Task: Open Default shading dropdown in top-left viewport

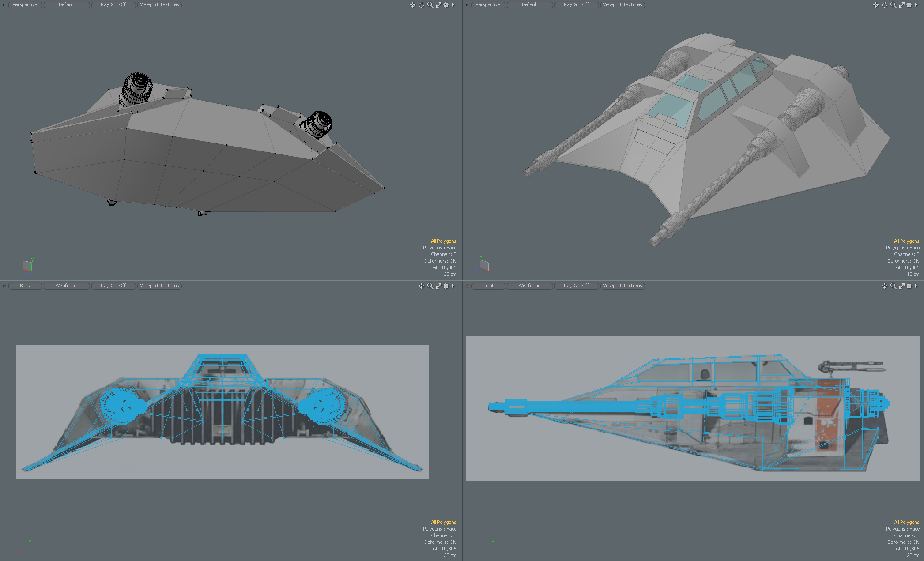Action: pos(67,5)
